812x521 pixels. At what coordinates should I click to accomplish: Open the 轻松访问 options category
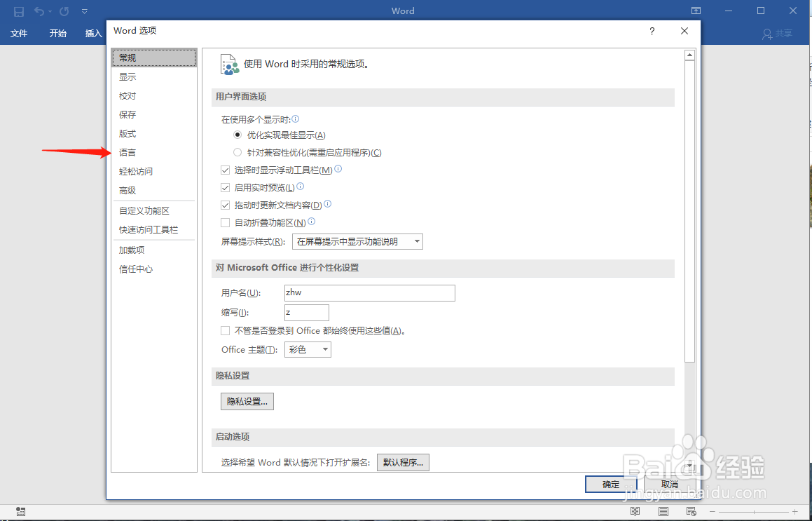(154, 172)
